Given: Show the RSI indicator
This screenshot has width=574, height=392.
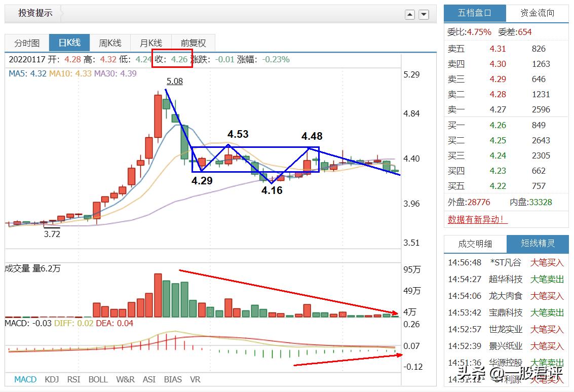Looking at the screenshot, I should pyautogui.click(x=74, y=379).
